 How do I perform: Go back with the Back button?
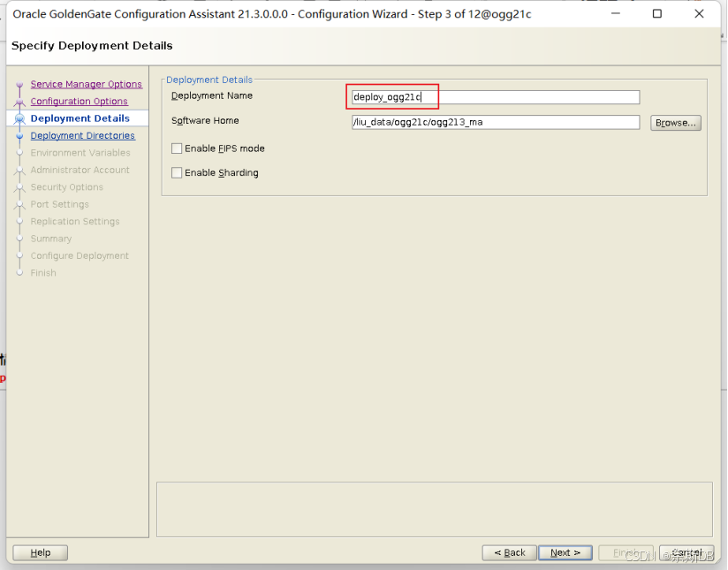tap(509, 553)
